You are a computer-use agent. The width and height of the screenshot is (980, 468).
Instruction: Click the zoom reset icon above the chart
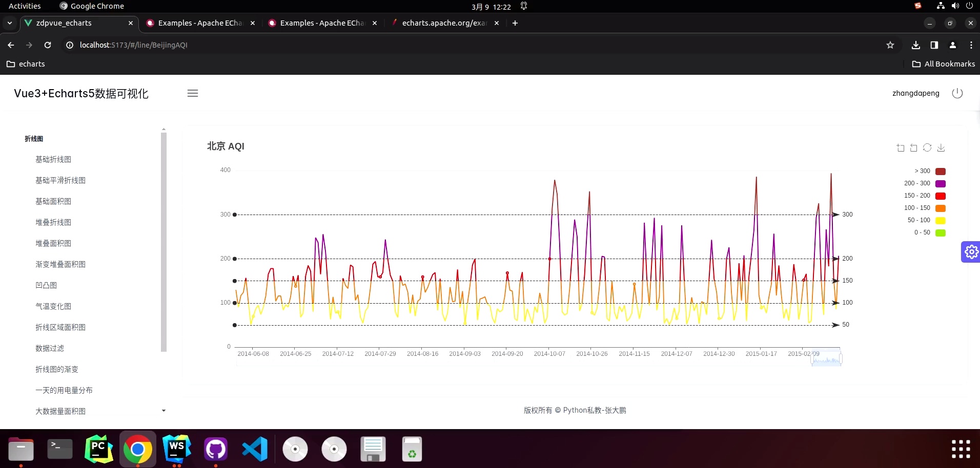[x=913, y=147]
